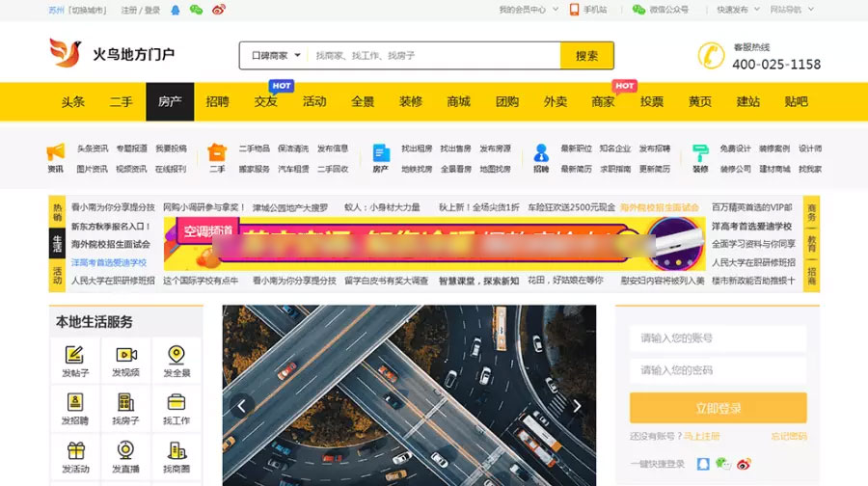The width and height of the screenshot is (868, 486).
Task: Select the 热销 side tab
Action: 57,211
